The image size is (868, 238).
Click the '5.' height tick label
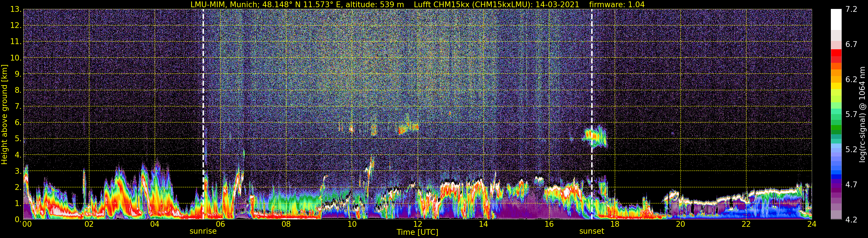click(x=18, y=139)
